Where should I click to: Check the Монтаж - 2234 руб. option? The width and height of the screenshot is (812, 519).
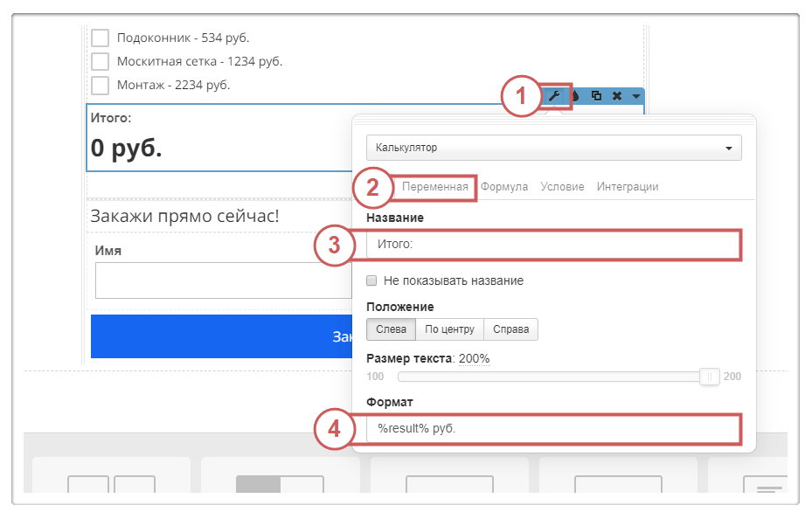[x=101, y=85]
